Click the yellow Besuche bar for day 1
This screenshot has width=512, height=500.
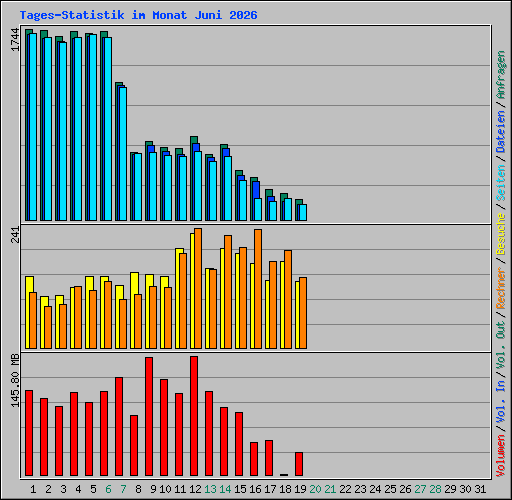pos(28,312)
